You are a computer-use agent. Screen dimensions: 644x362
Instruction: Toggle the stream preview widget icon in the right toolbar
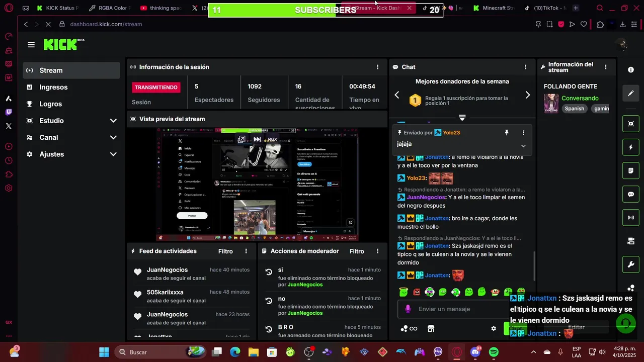point(631,124)
